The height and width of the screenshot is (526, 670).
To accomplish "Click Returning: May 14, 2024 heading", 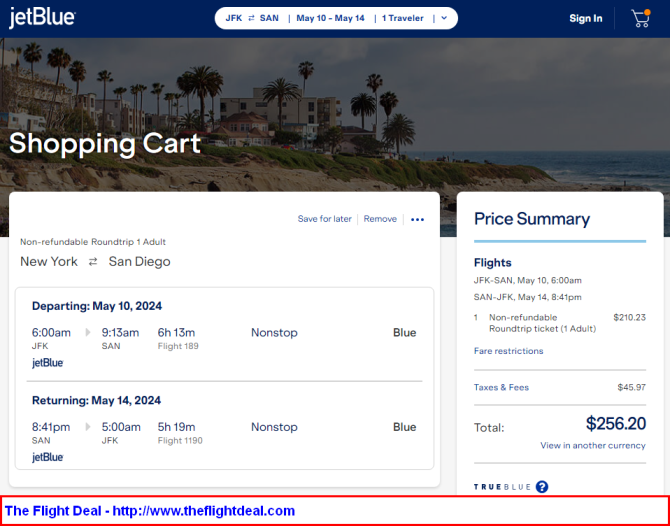I will pos(97,400).
